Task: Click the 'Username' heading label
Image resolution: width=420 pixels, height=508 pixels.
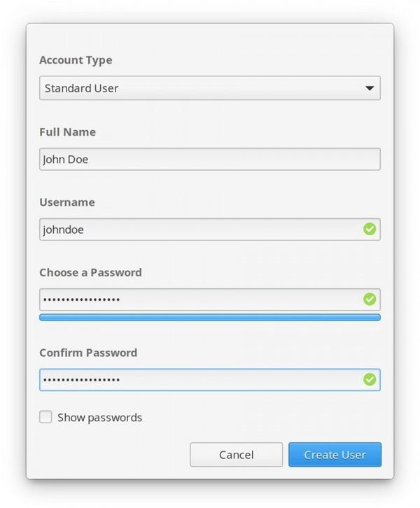Action: click(67, 202)
